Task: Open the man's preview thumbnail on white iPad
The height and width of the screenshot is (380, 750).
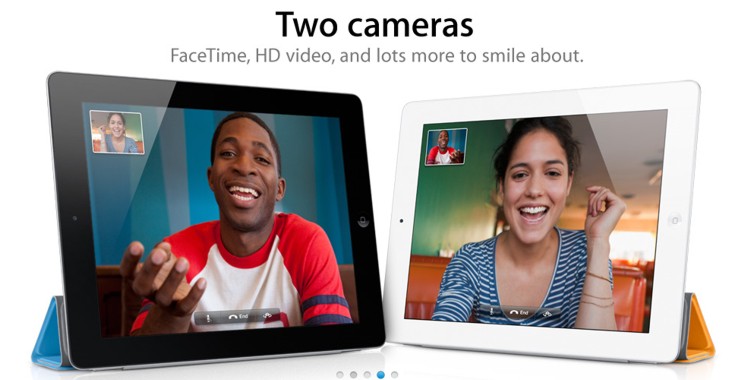Action: 446,146
